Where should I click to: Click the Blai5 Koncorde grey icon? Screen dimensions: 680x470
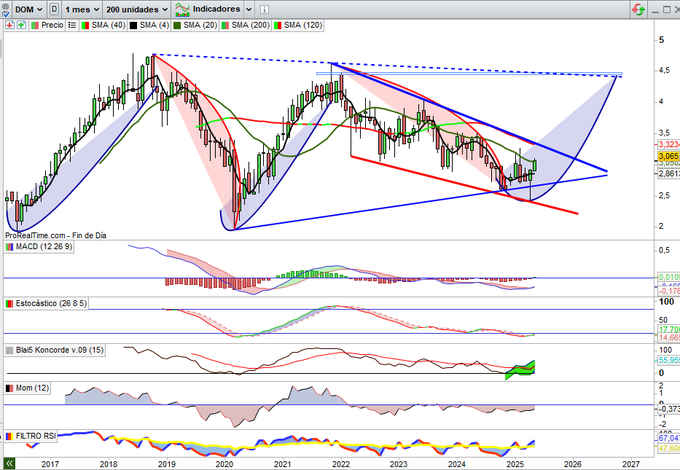9,350
